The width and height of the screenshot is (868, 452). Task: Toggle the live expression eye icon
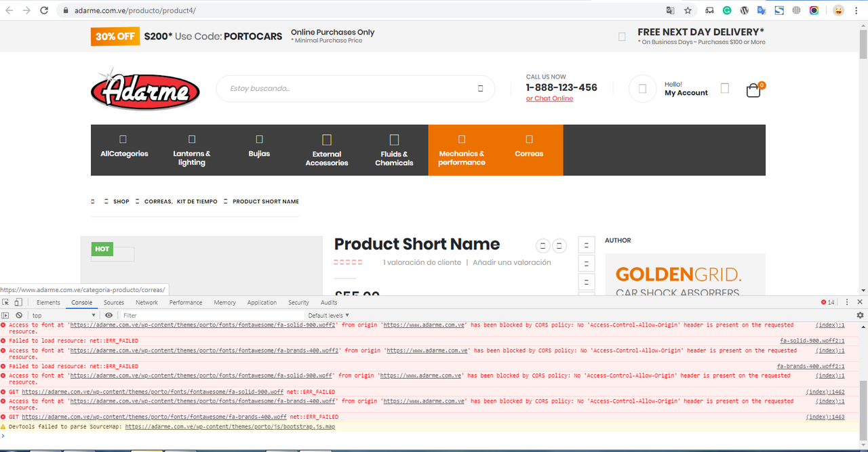click(108, 315)
